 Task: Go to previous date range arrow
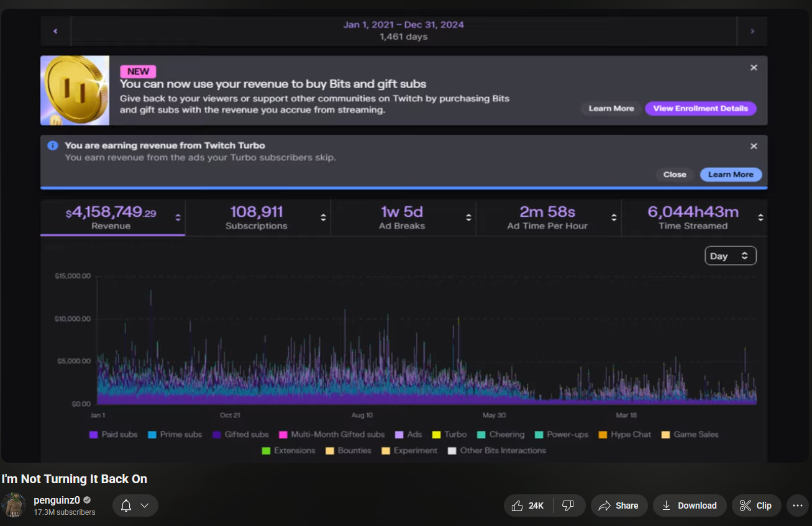pyautogui.click(x=55, y=31)
